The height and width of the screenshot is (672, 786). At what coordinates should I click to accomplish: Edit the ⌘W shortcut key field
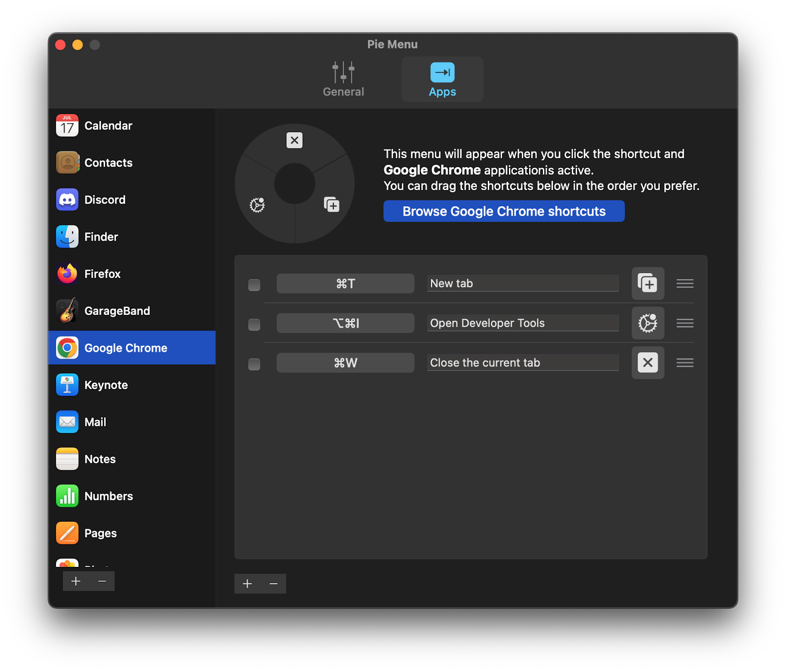[x=345, y=363]
